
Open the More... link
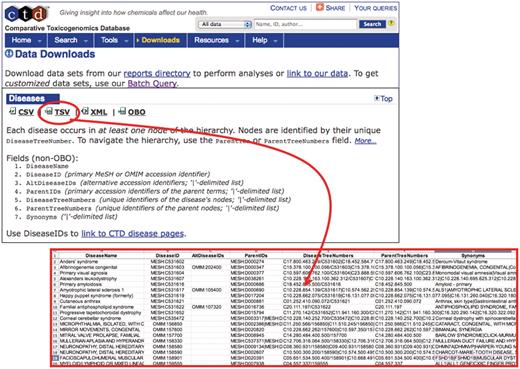(365, 141)
